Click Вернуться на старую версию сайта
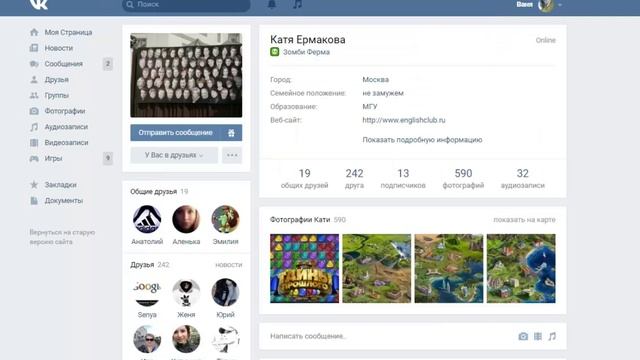Viewport: 640px width, 360px height. [62, 237]
